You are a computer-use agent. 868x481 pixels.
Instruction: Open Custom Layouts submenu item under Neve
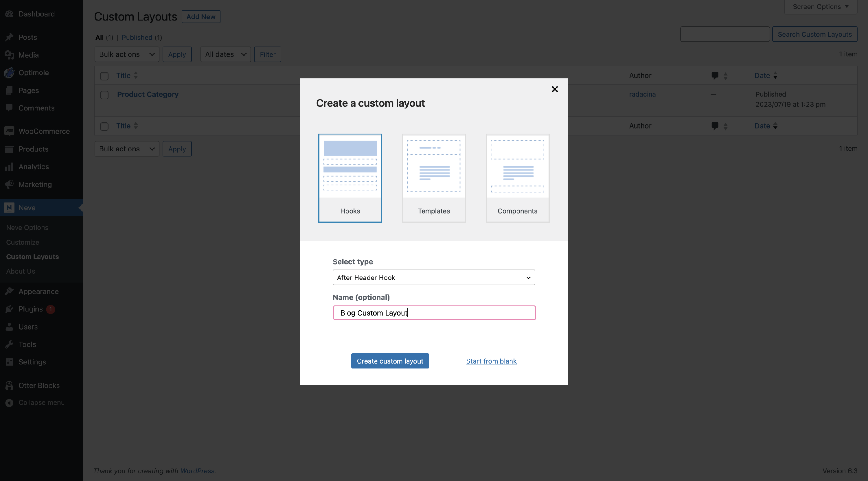tap(32, 256)
